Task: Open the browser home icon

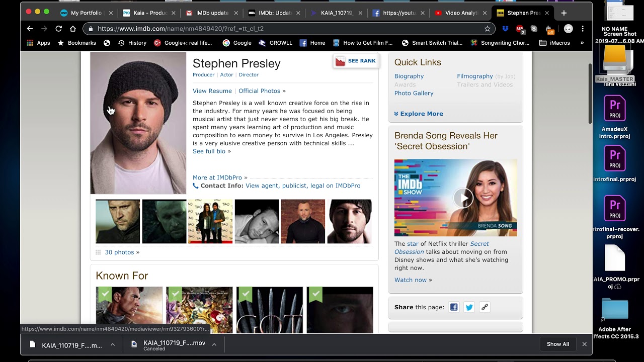Action: click(73, 29)
